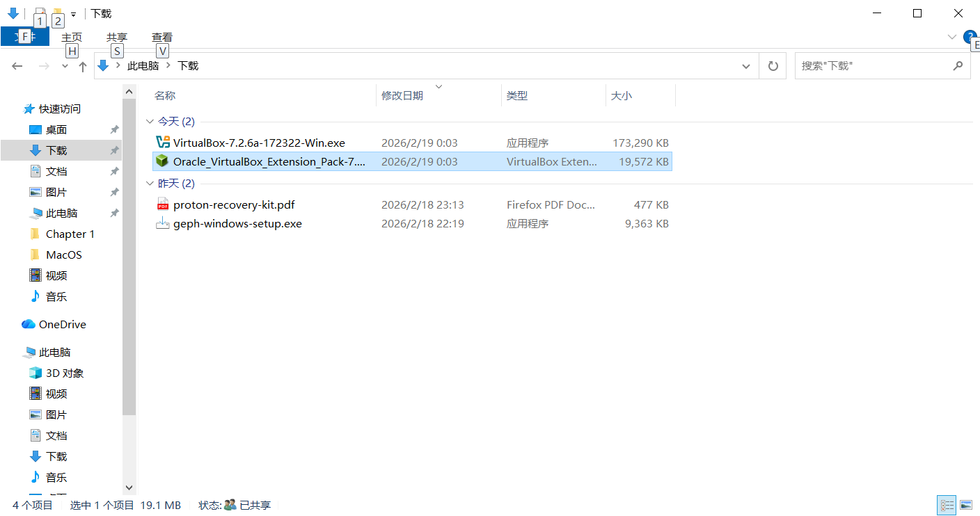Switch to details view layout icon
This screenshot has width=980, height=516.
click(x=947, y=505)
